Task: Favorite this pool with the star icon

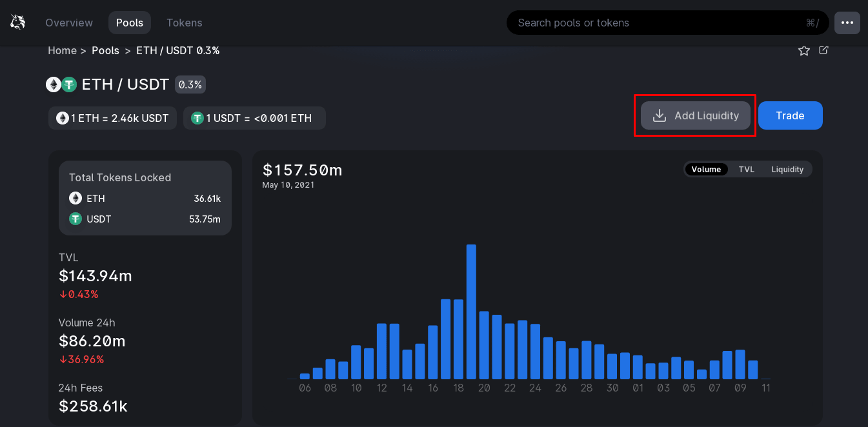Action: click(804, 50)
